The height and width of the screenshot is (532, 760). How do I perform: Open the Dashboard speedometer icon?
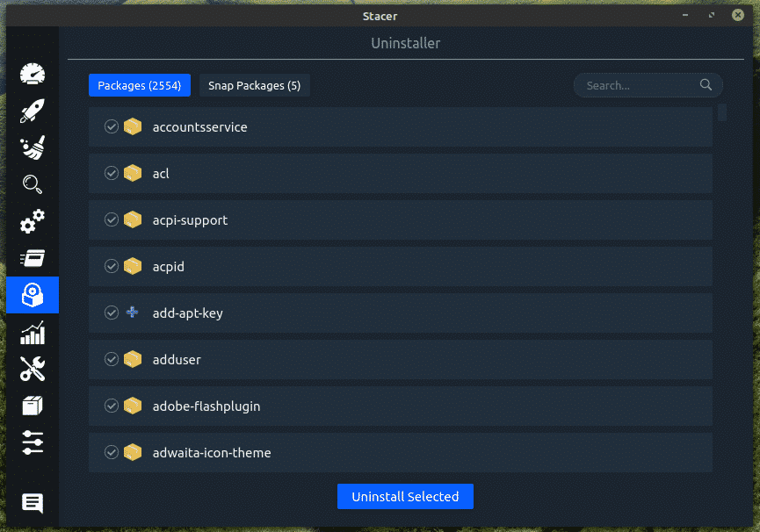(33, 74)
